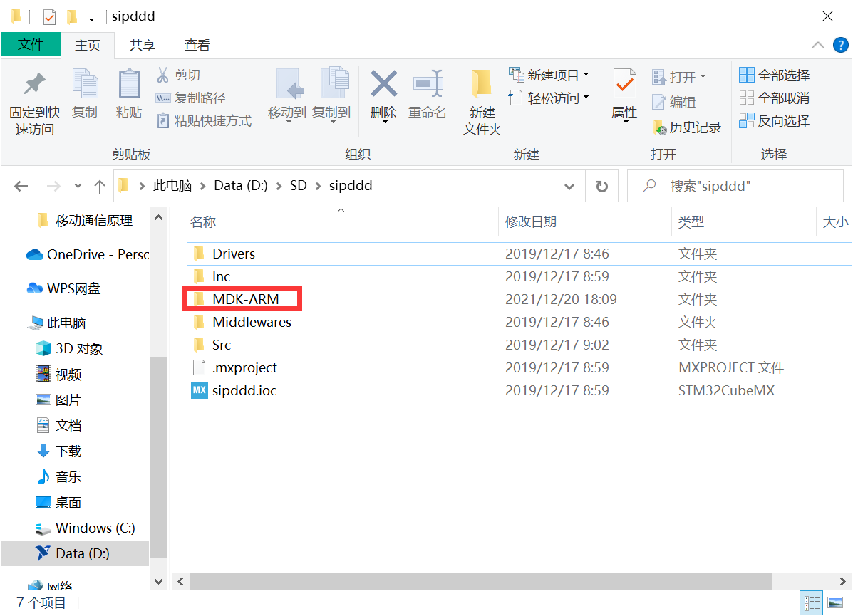Create a new folder with 新建文件夹
Viewport: 853px width, 616px height.
pyautogui.click(x=481, y=98)
